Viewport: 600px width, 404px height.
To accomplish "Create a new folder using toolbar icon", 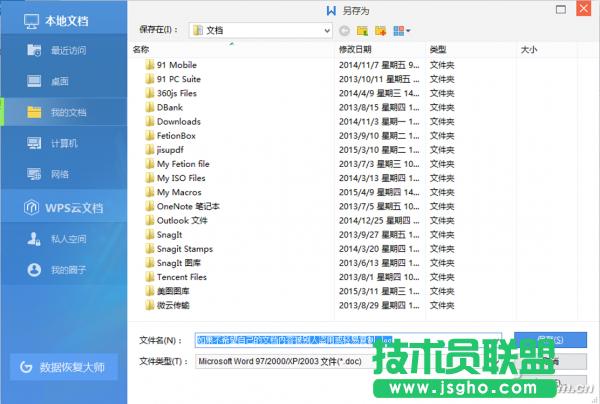I will pos(379,30).
